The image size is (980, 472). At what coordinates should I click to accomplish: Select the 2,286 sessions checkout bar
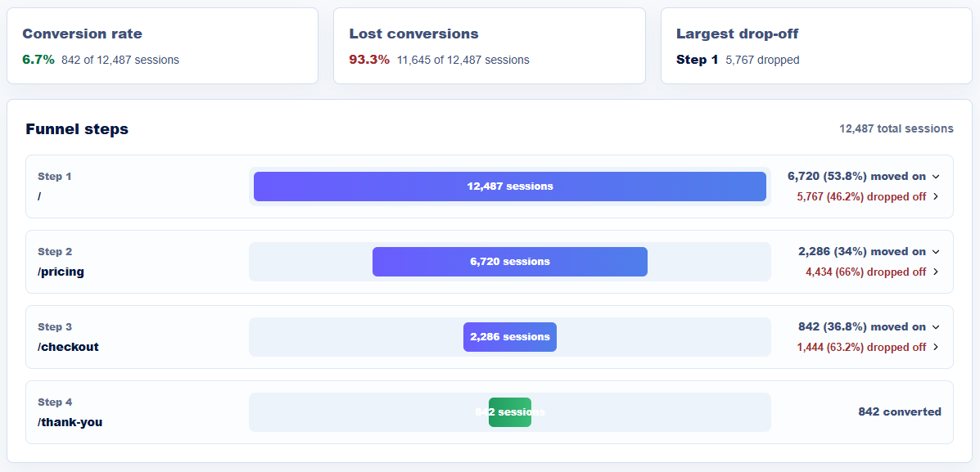coord(510,337)
